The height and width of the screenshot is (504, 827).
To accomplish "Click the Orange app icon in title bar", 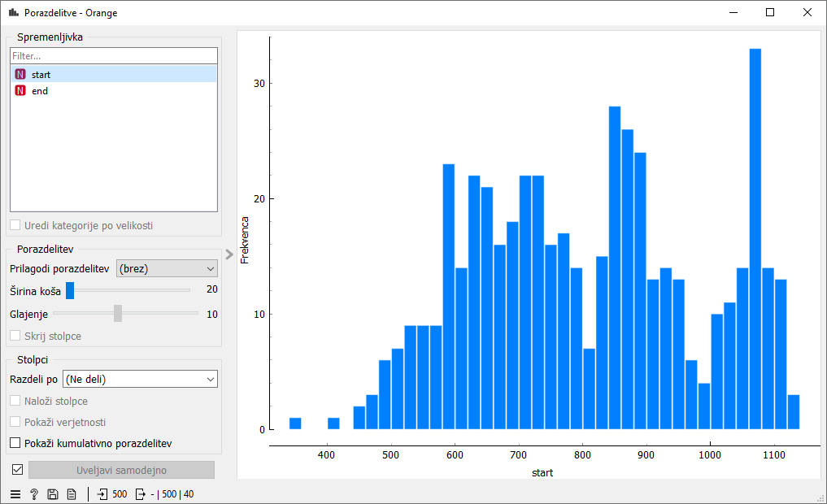I will (x=13, y=12).
